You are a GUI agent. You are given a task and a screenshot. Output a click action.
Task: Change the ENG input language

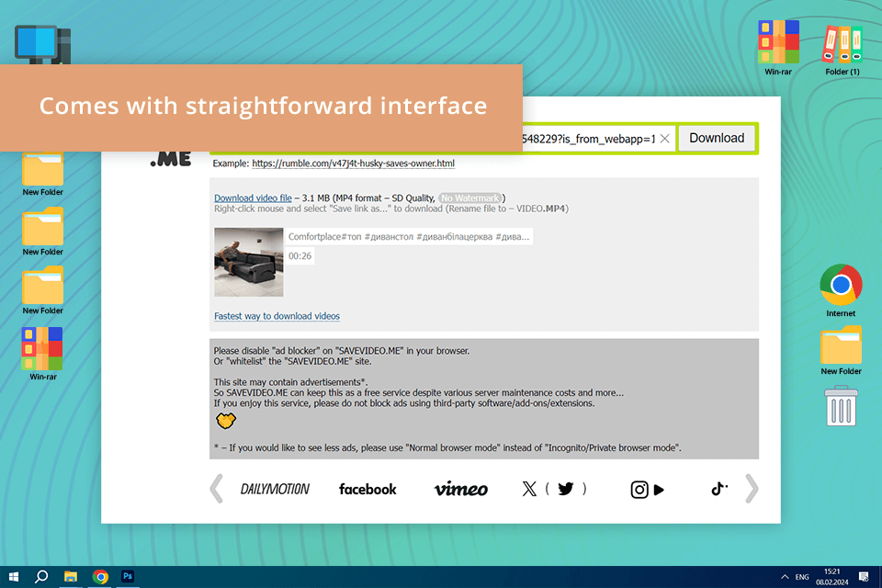(802, 577)
